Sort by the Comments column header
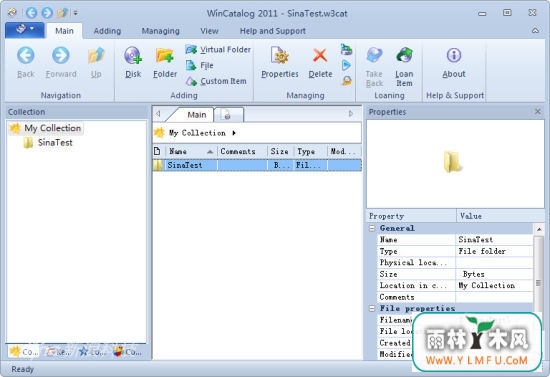This screenshot has height=377, width=550. (242, 151)
